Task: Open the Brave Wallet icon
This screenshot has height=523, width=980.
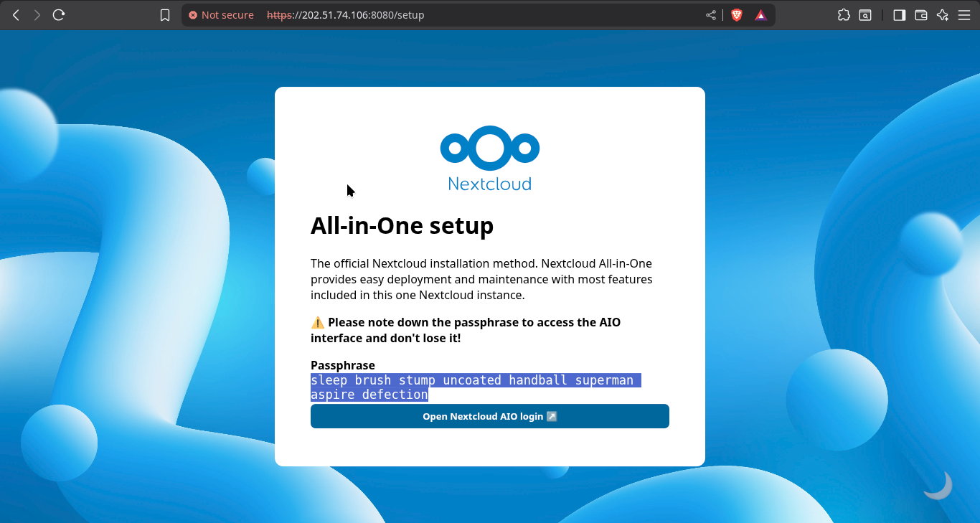Action: coord(921,15)
